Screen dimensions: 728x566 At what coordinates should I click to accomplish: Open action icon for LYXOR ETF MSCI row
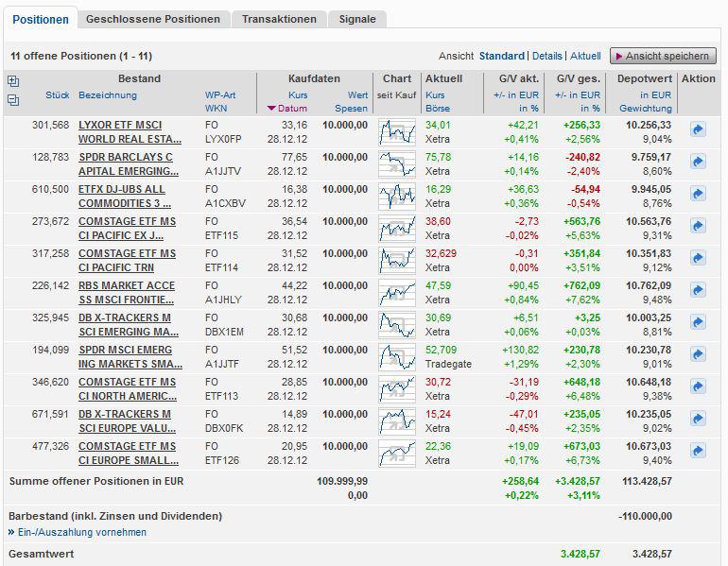(698, 129)
